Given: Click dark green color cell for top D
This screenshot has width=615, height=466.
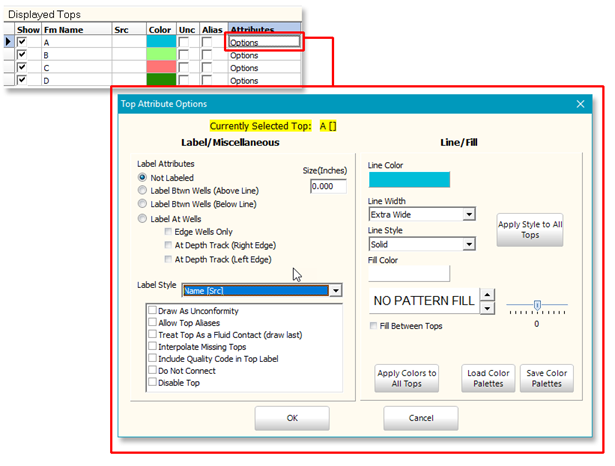Looking at the screenshot, I should click(x=161, y=80).
